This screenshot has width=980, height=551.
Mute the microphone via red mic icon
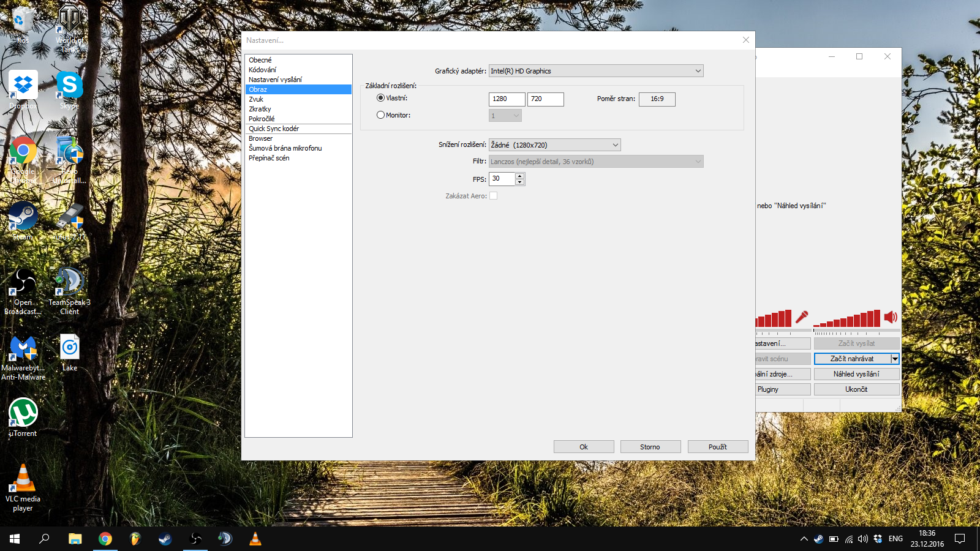pos(801,317)
